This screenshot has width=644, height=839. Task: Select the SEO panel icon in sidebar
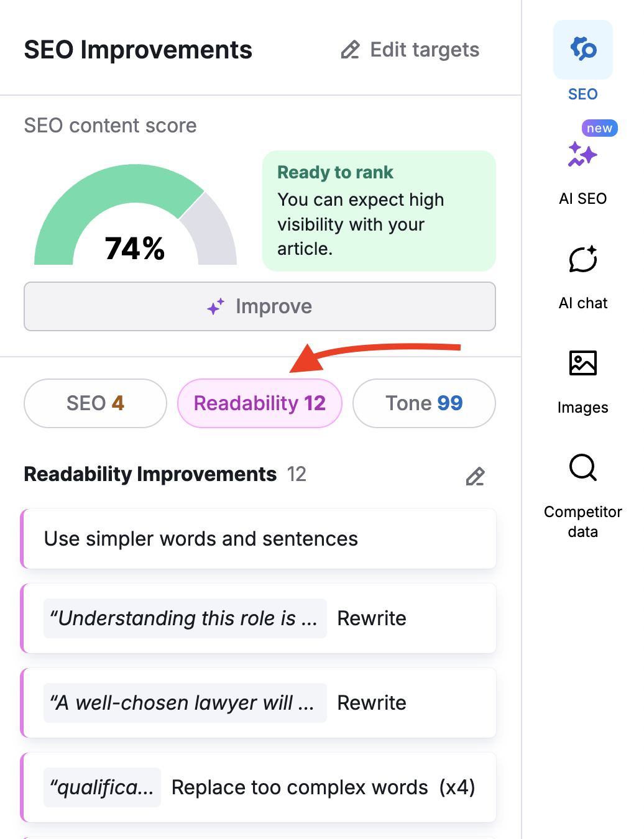pos(582,50)
